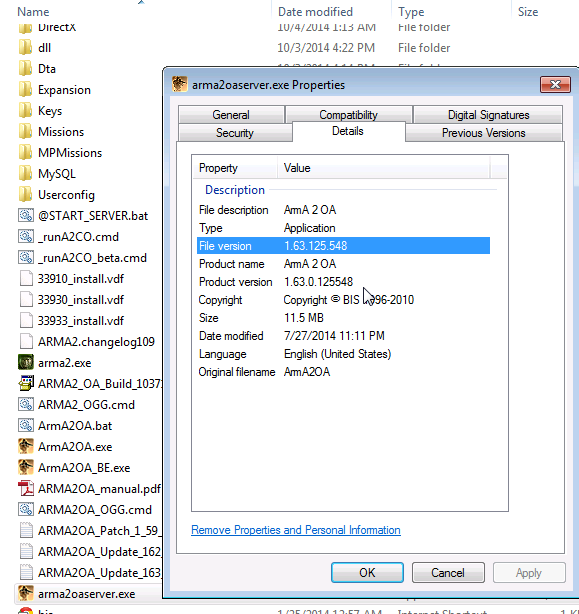Click the @START_SERVER.bat batch file icon
The width and height of the screenshot is (579, 614).
coord(26,216)
